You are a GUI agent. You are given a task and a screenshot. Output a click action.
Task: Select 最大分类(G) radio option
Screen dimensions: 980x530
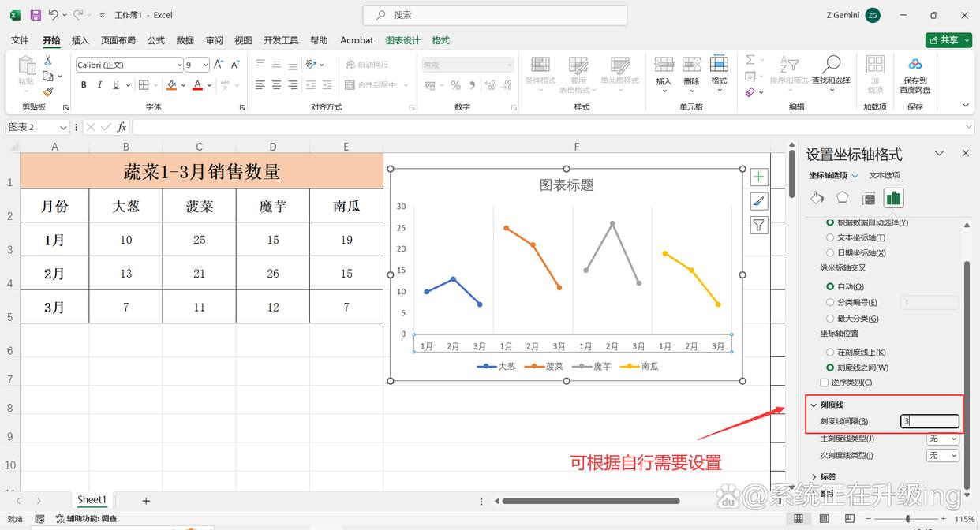830,319
